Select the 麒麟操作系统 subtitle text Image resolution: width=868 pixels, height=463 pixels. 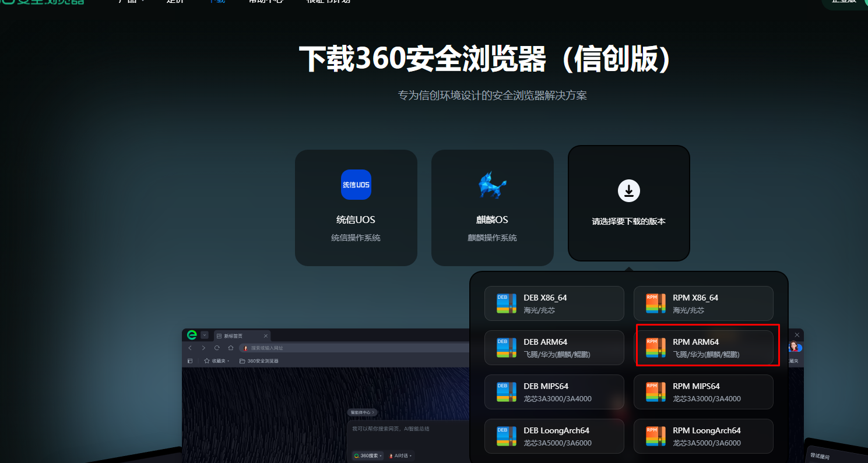pos(493,238)
